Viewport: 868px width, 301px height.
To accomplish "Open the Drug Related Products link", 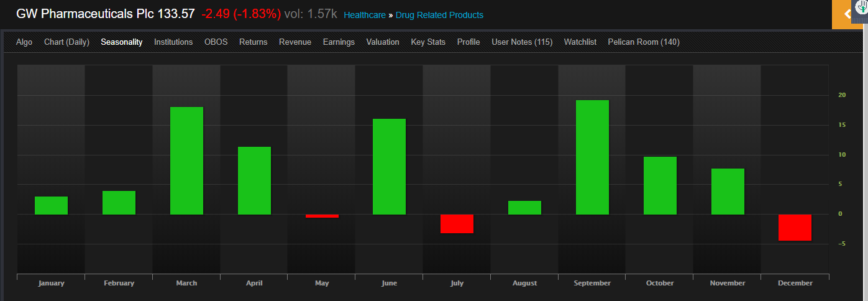I will (439, 15).
